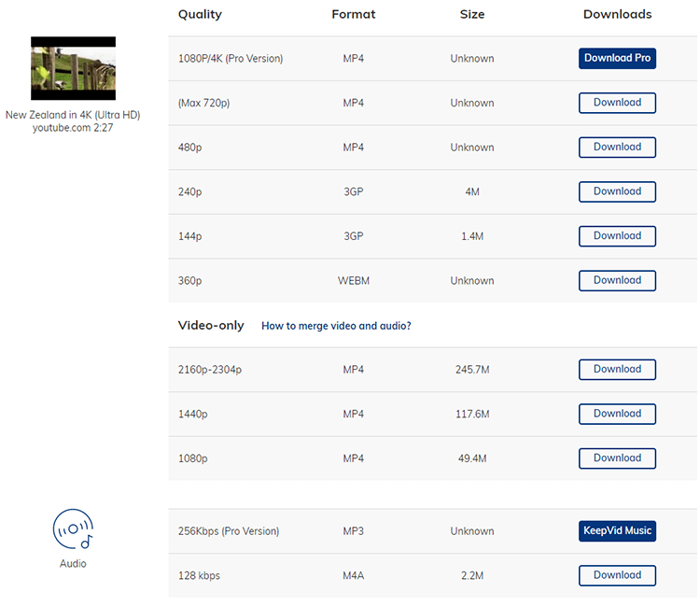Click the 'Audio' label under the disc icon

pos(73,564)
